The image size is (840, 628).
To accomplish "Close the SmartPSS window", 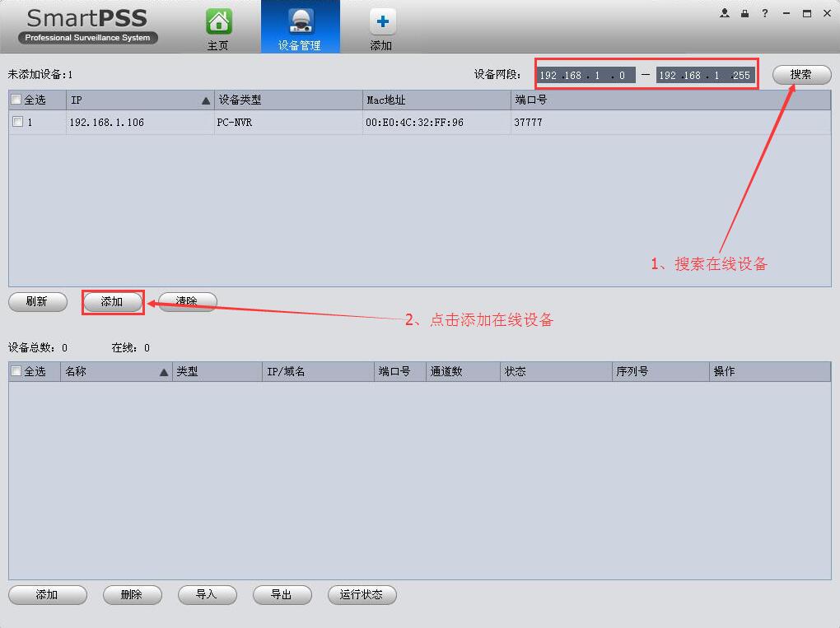I will pos(827,13).
